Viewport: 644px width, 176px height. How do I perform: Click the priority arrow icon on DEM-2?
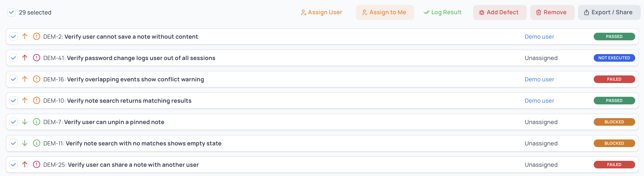pos(24,37)
